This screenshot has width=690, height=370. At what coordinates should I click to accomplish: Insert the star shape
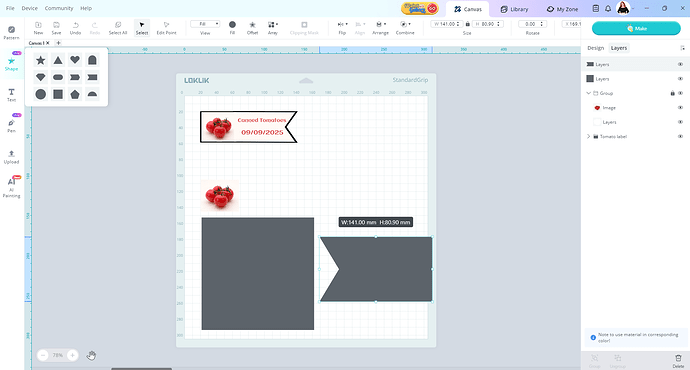click(40, 60)
